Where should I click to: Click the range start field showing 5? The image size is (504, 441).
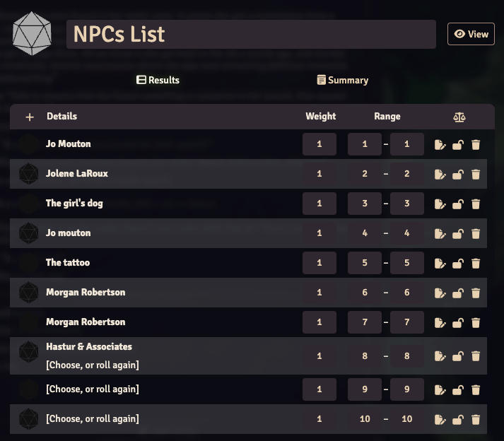click(x=365, y=263)
